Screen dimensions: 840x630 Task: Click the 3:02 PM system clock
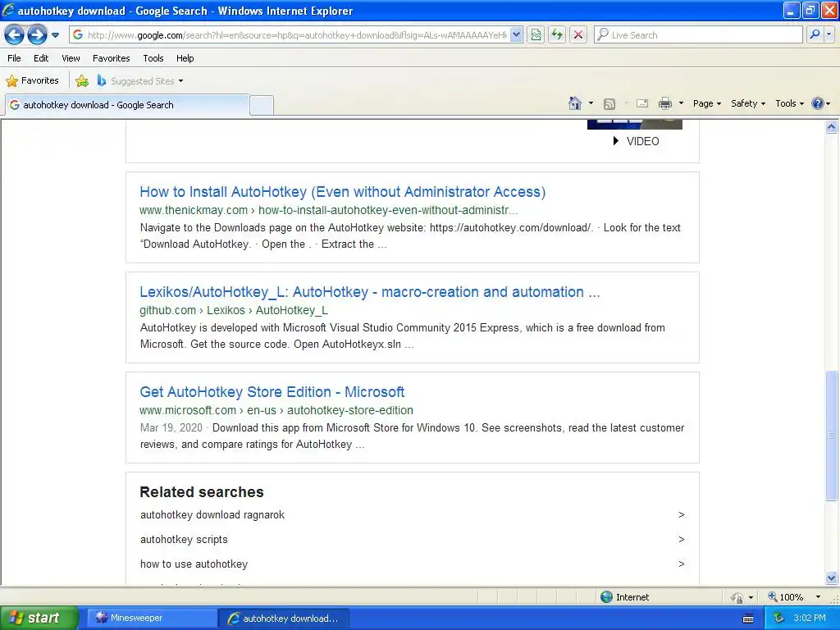pyautogui.click(x=810, y=618)
